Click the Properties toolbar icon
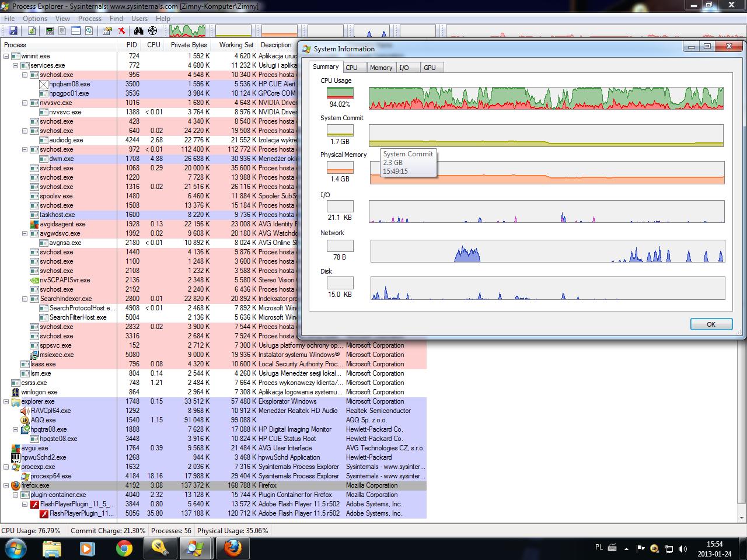The width and height of the screenshot is (747, 560). (x=107, y=31)
